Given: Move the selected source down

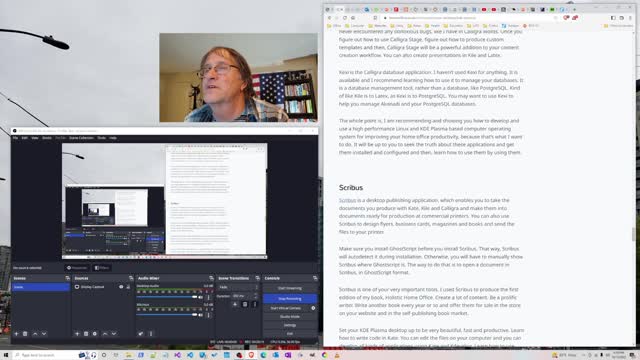Looking at the screenshot, I should pyautogui.click(x=114, y=334).
